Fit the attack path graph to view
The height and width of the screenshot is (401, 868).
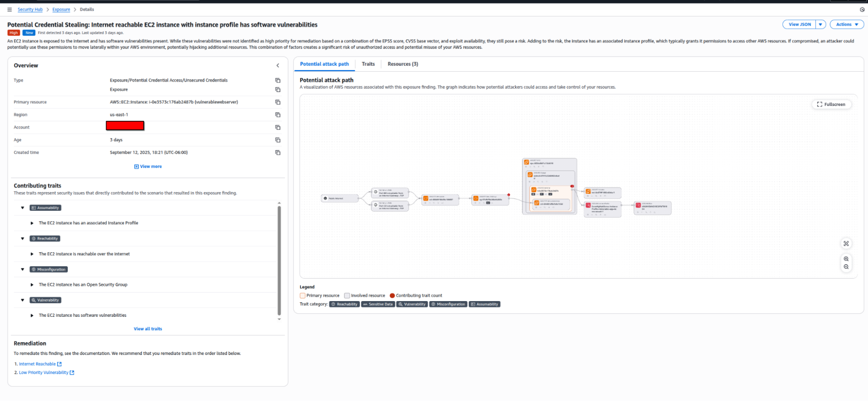(846, 243)
